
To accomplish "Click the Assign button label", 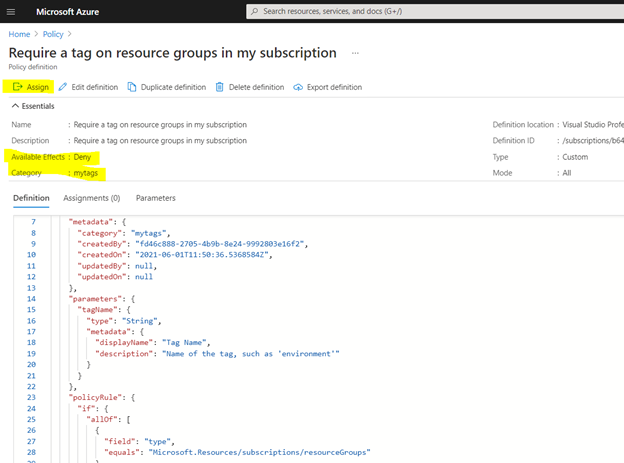I will (x=38, y=87).
